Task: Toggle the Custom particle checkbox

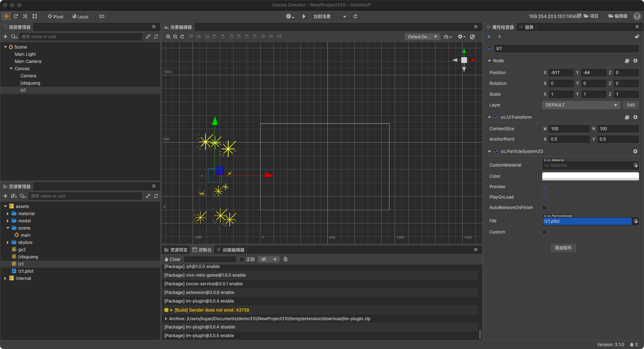Action: tap(544, 232)
